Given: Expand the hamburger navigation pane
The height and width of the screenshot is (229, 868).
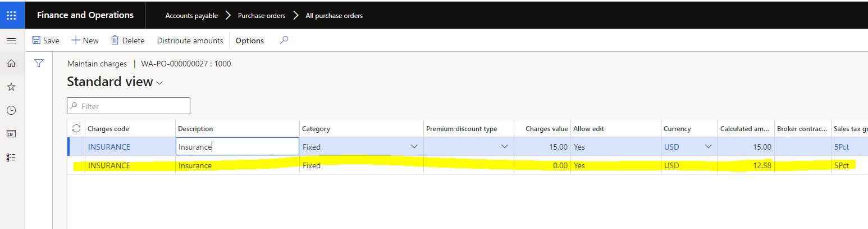Looking at the screenshot, I should pos(11,41).
